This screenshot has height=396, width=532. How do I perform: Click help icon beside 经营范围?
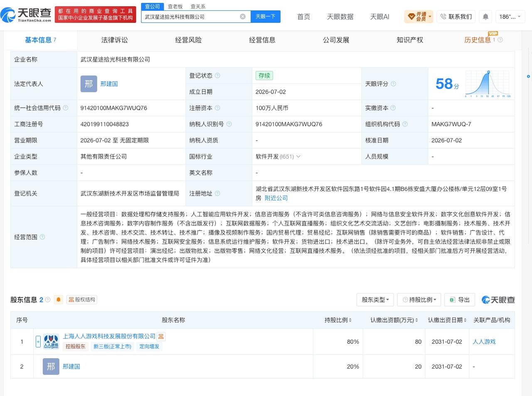[x=42, y=237]
